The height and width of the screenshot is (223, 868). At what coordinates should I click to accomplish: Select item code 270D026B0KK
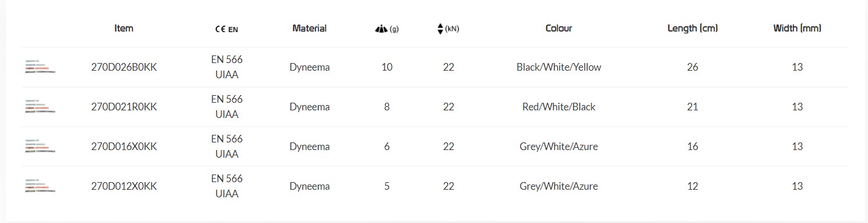(124, 67)
